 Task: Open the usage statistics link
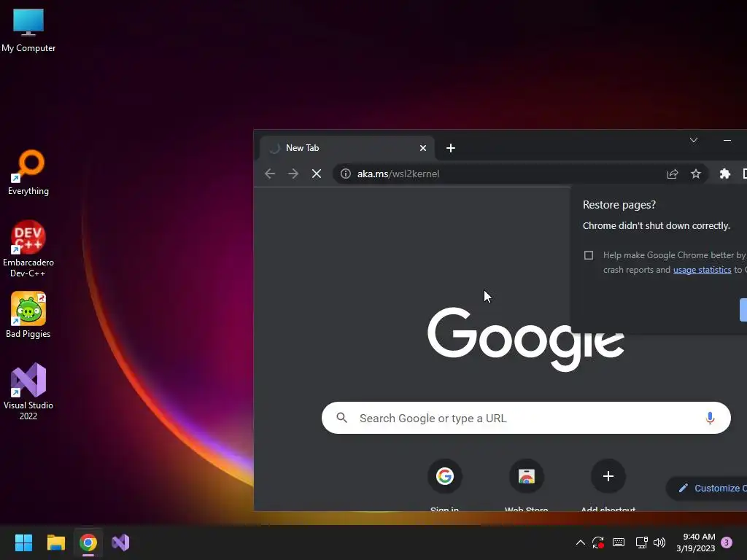pos(702,270)
